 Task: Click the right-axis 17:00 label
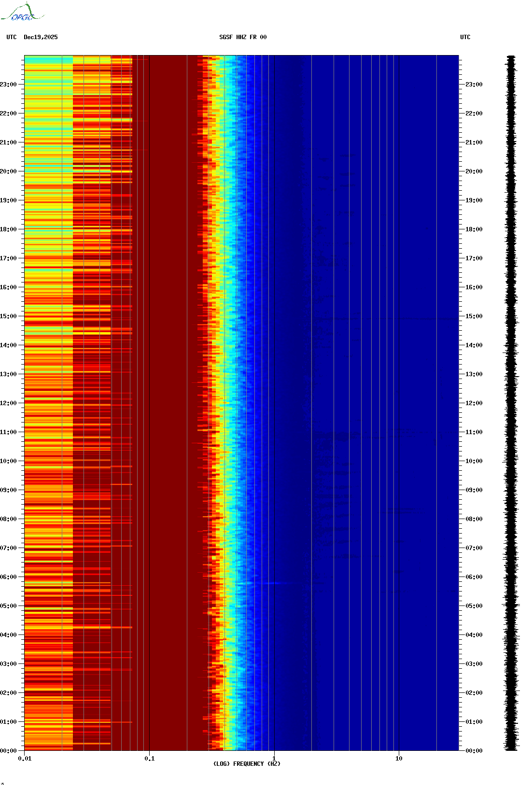(x=474, y=258)
